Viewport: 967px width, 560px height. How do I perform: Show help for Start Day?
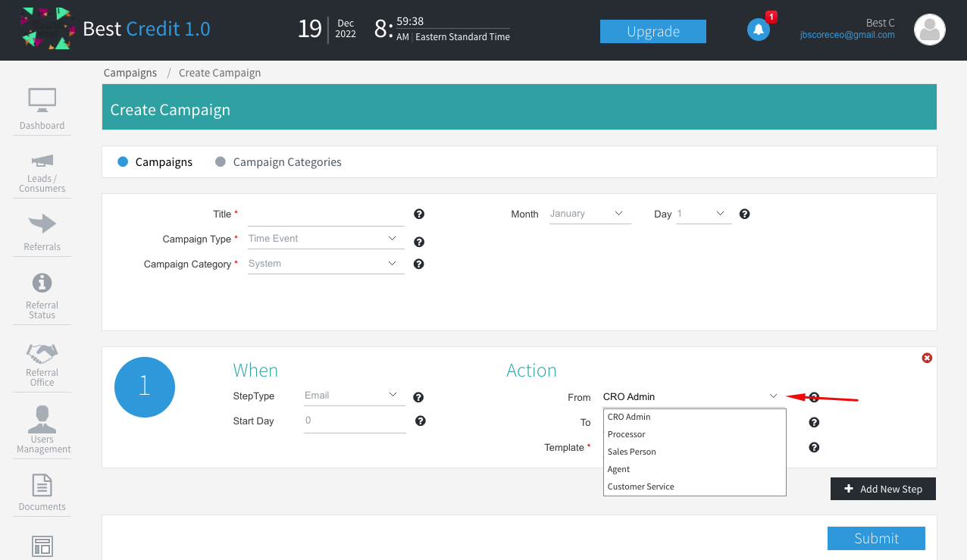click(421, 421)
